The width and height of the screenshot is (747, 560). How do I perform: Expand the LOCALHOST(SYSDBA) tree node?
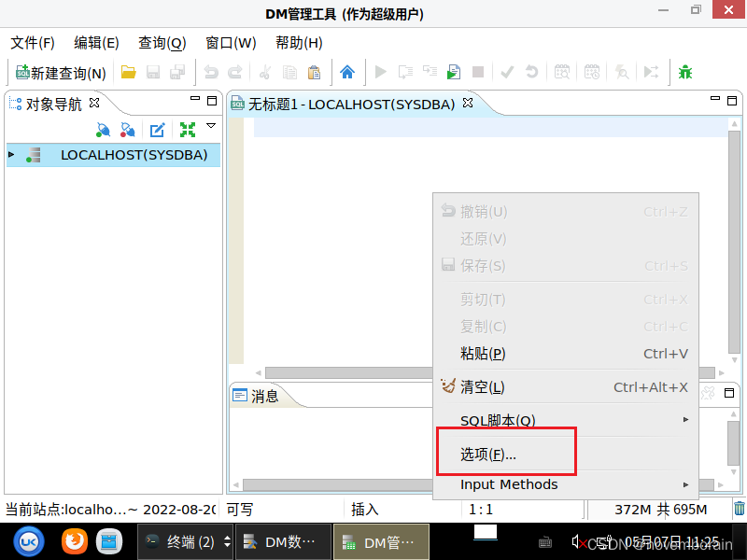[11, 153]
